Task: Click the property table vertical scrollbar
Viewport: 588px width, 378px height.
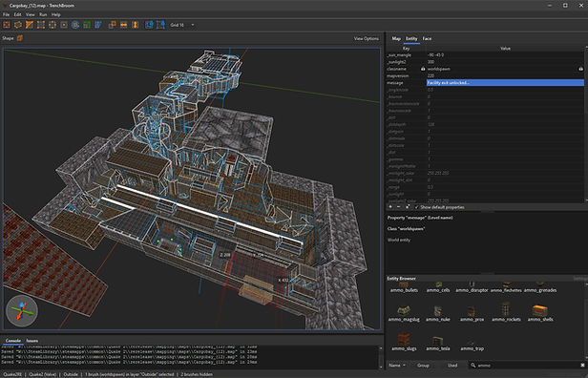Action: 586,124
